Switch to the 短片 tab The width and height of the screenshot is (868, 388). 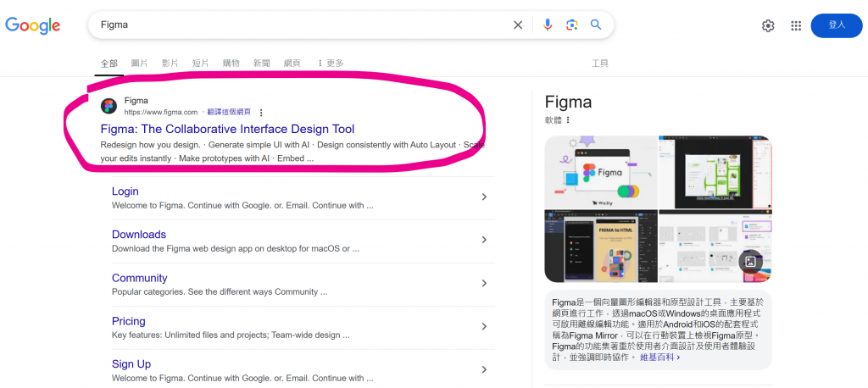click(x=200, y=63)
